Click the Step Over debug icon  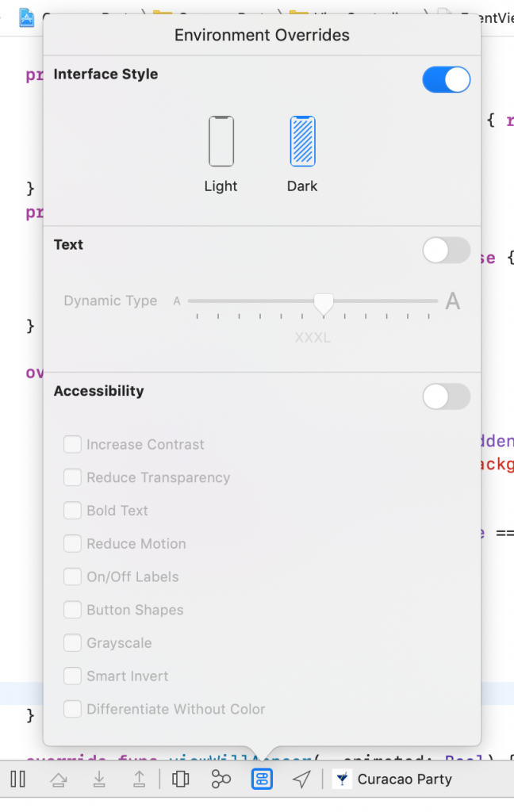point(59,779)
